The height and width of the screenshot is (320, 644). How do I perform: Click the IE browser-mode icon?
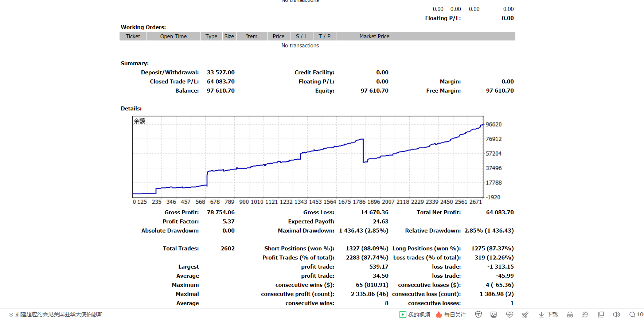tap(585, 315)
